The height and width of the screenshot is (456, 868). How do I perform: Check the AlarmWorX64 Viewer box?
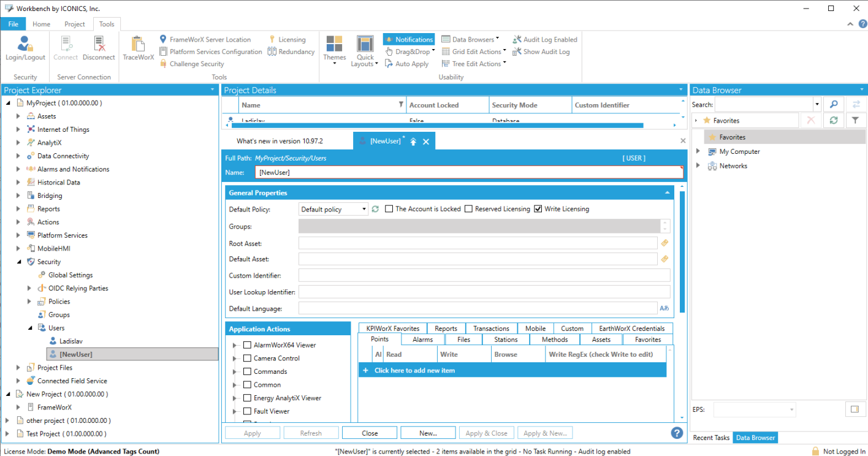pyautogui.click(x=248, y=345)
